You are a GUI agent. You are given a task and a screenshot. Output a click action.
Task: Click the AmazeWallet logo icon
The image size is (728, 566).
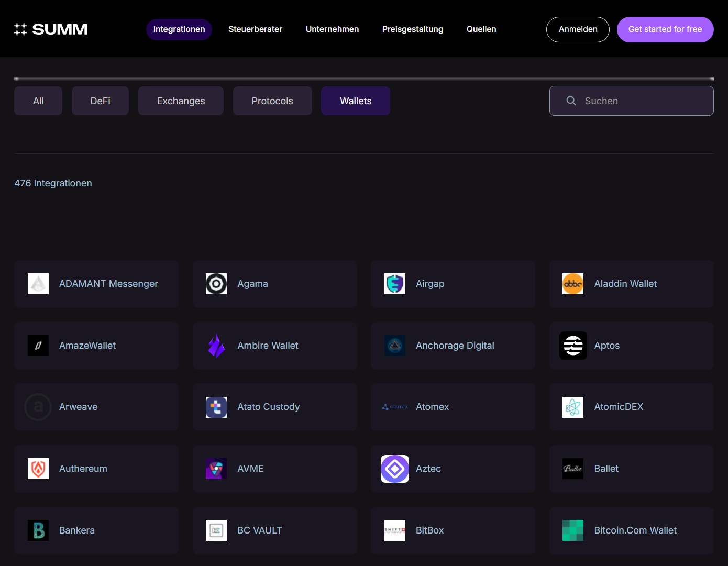38,346
